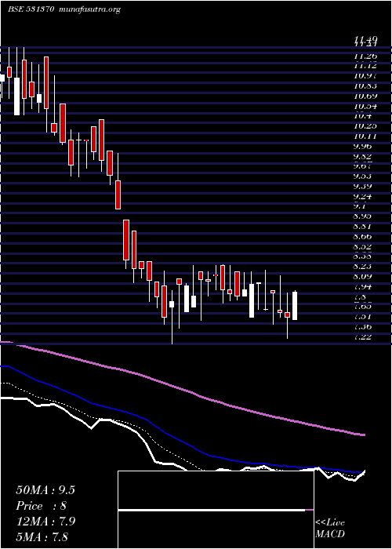Click the 9.53 price axis label
Viewport: 392px width, 549px height.
coord(363,176)
